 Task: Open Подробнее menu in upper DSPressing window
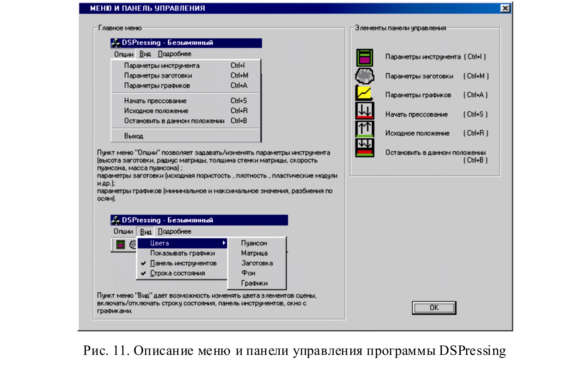tap(174, 54)
